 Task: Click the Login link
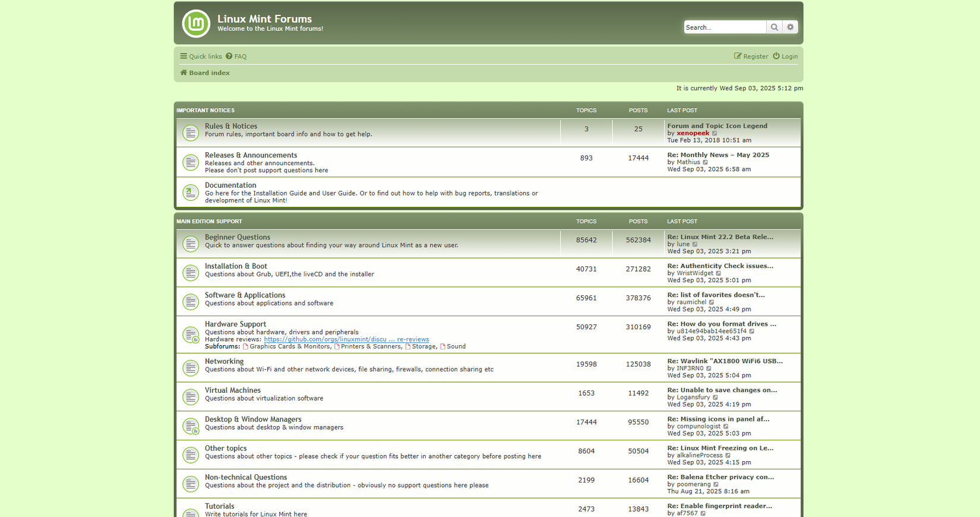pos(785,56)
